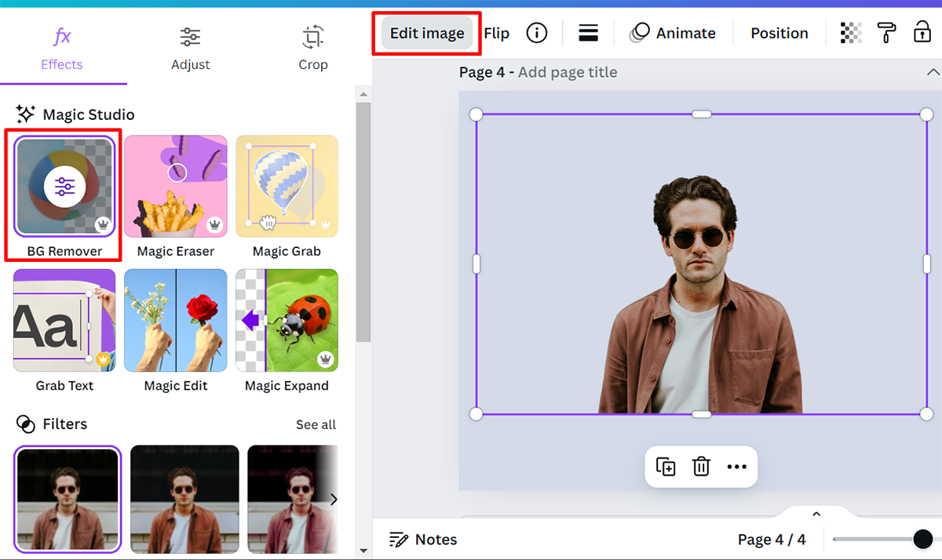Click the duplicate icon below image
Image resolution: width=942 pixels, height=560 pixels.
pyautogui.click(x=666, y=467)
